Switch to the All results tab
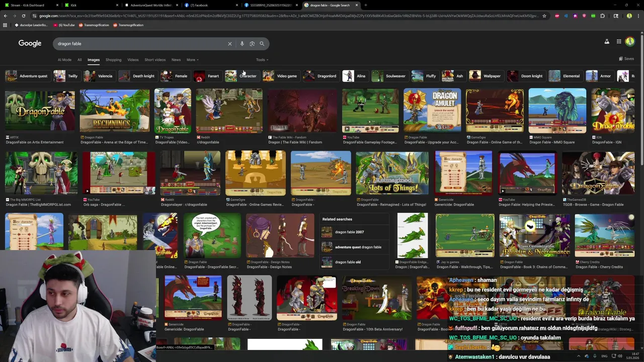The height and width of the screenshot is (362, 644). (x=79, y=60)
